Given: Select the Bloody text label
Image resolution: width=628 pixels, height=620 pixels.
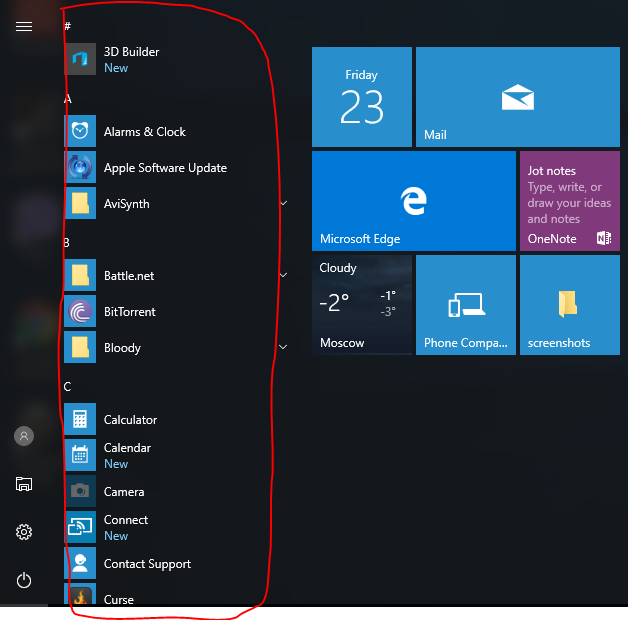Looking at the screenshot, I should click(122, 348).
